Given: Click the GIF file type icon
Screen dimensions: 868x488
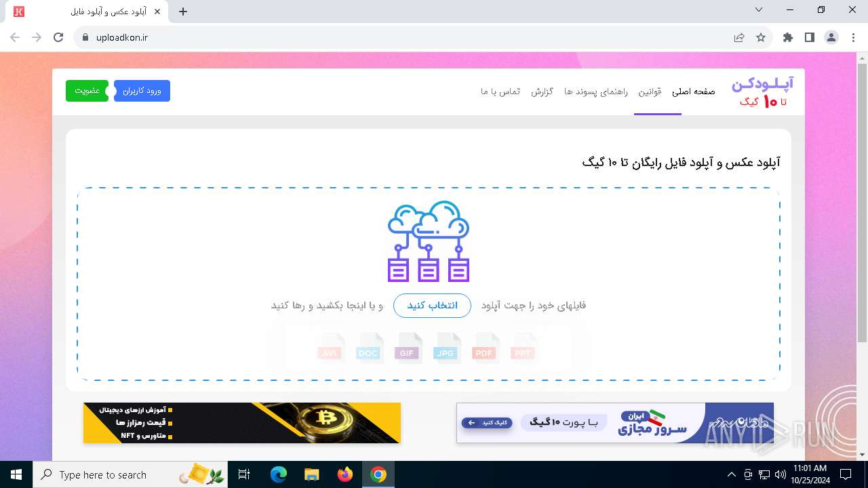Looking at the screenshot, I should [407, 348].
